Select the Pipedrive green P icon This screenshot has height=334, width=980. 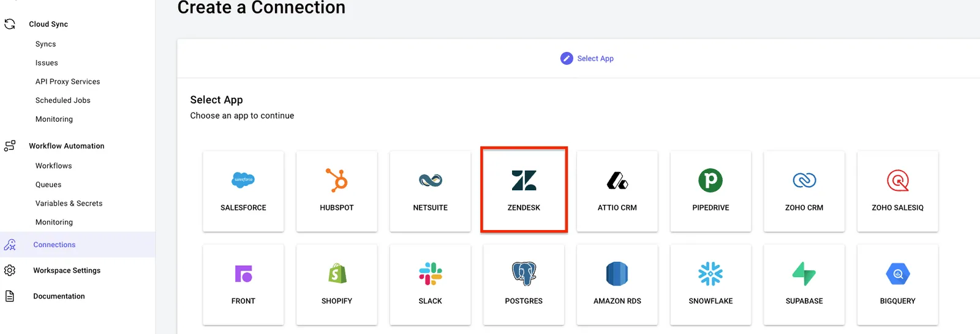pos(710,180)
